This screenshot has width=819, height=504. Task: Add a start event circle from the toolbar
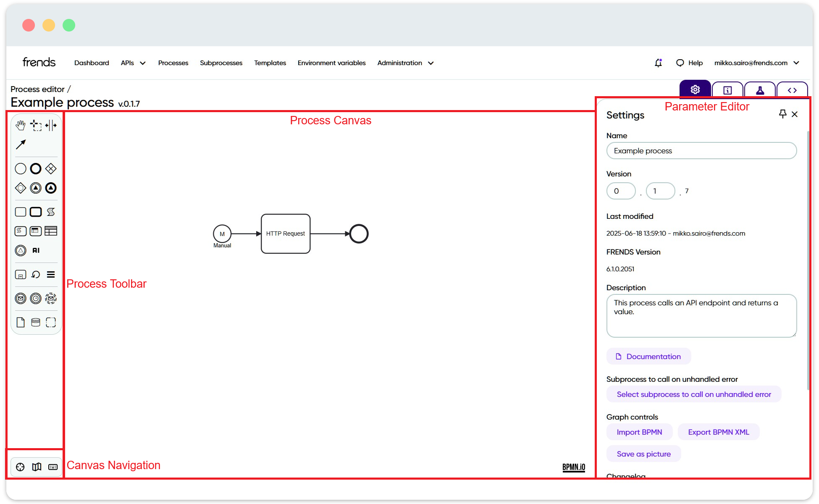[x=21, y=169]
